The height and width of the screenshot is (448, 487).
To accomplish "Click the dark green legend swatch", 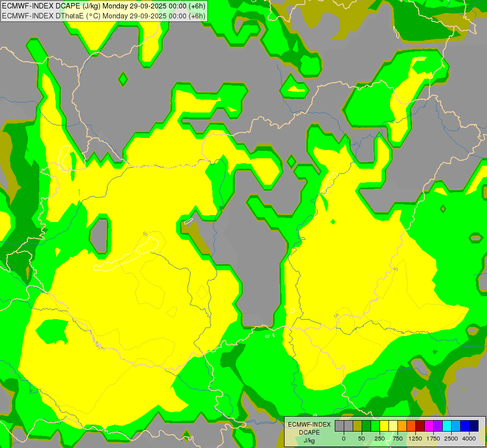I will click(366, 426).
